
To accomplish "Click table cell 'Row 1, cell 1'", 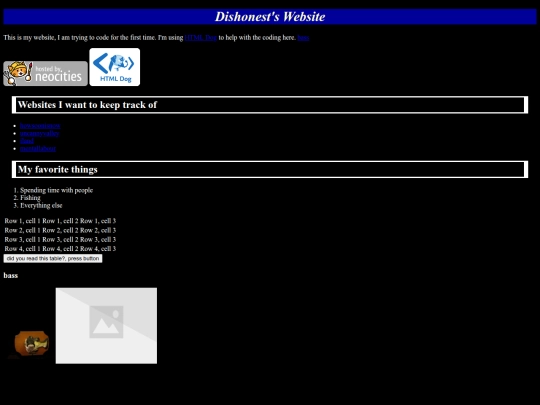I will [x=22, y=221].
